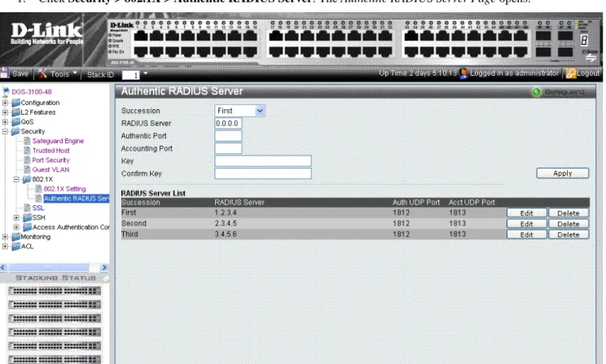Click the Logout key icon
The image size is (606, 364).
570,73
